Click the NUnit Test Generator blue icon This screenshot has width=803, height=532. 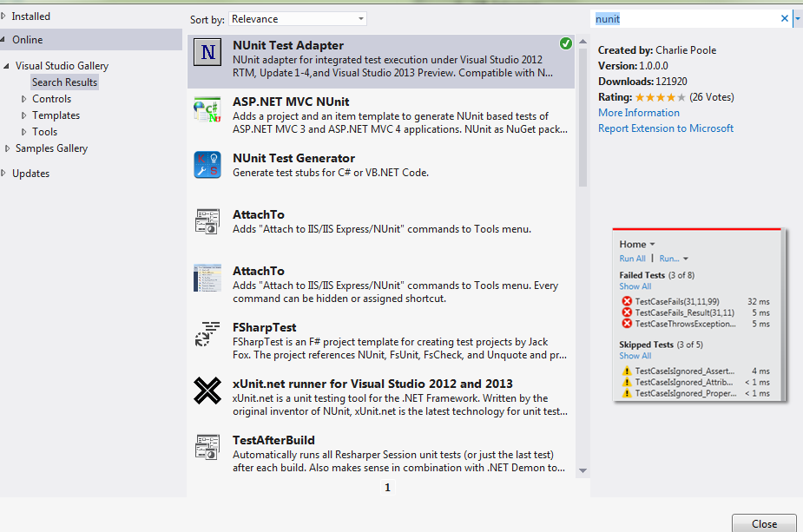(207, 165)
